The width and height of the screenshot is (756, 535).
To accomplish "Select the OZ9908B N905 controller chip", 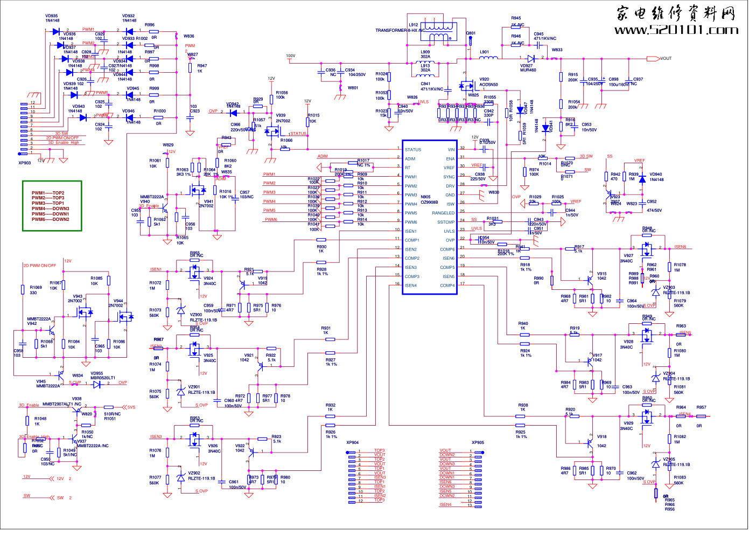I will 430,218.
